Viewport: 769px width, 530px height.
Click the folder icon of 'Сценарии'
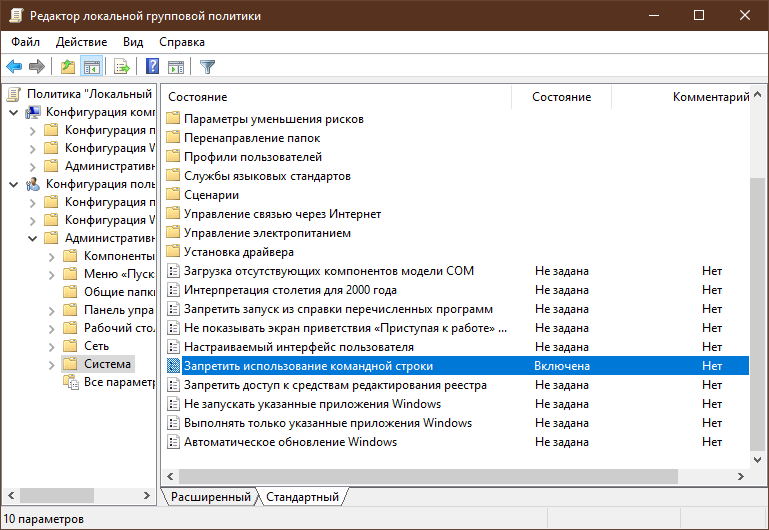click(173, 195)
